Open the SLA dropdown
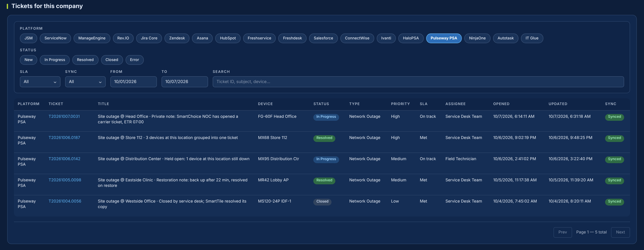The width and height of the screenshot is (644, 250). (40, 82)
